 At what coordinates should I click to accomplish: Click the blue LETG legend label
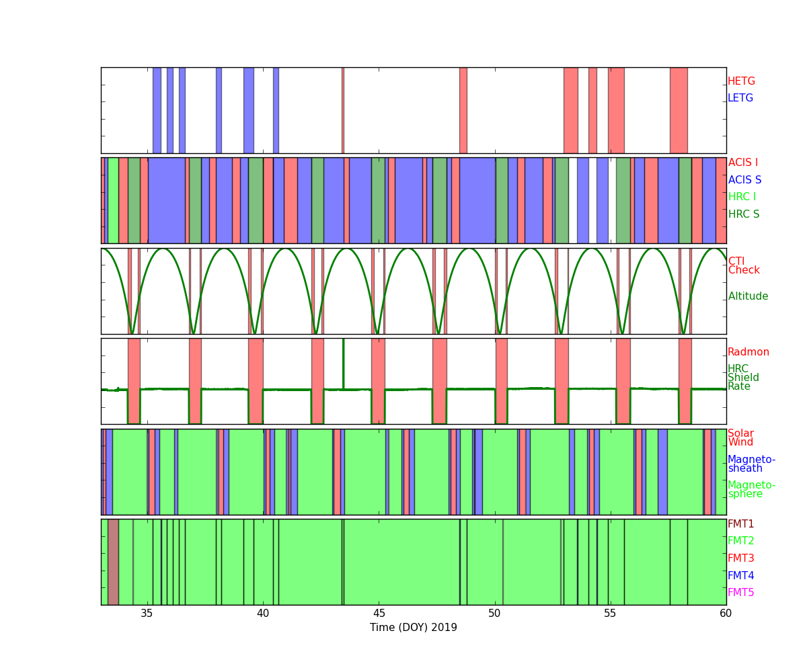click(740, 98)
